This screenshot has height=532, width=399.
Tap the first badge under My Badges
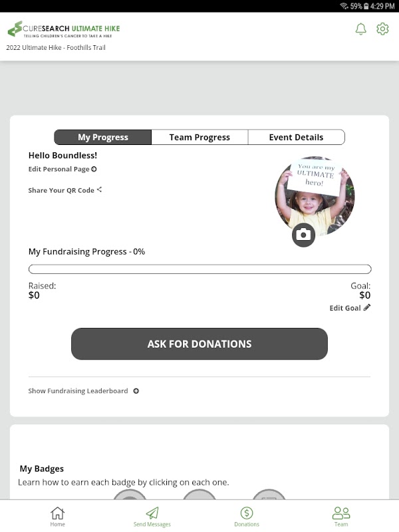click(x=130, y=495)
